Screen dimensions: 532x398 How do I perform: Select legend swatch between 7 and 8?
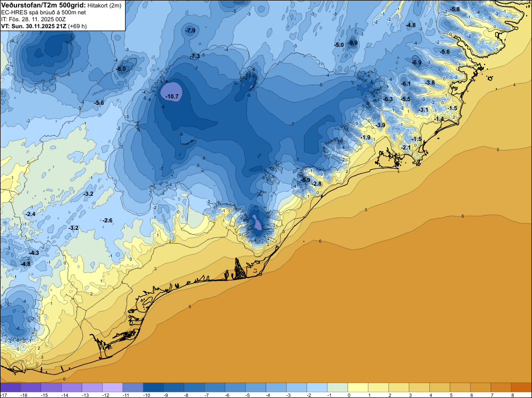click(501, 387)
